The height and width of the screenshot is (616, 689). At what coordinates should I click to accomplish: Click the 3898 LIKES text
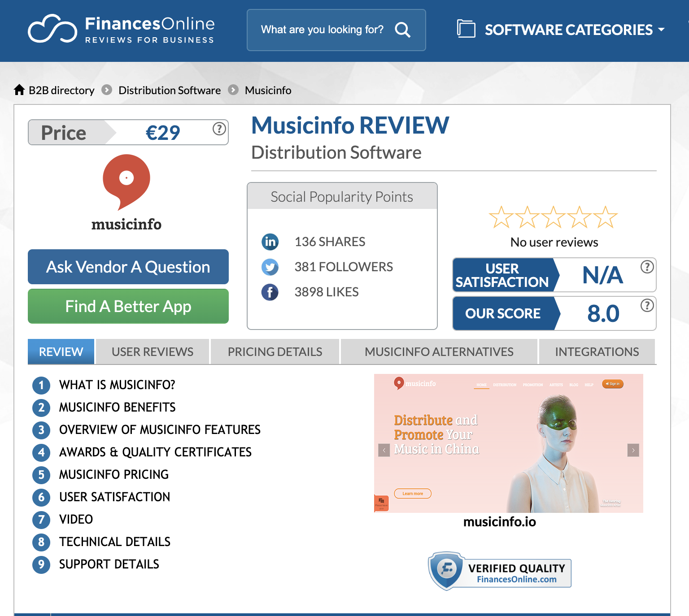click(x=327, y=292)
